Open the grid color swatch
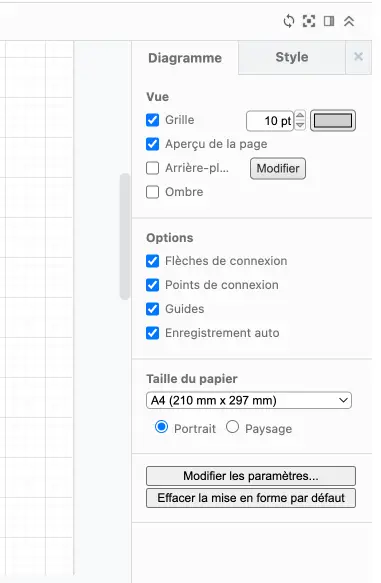 333,120
